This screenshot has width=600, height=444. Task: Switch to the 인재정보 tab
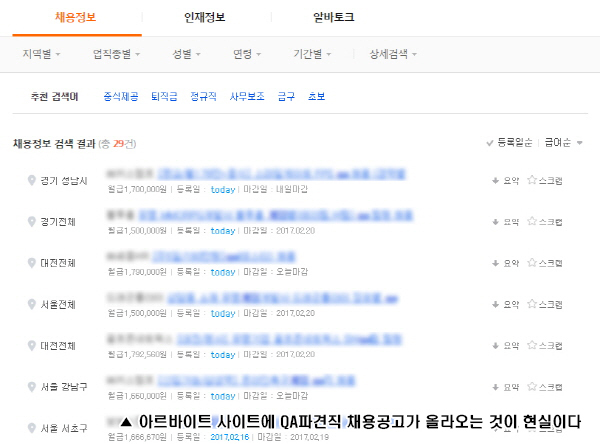(x=205, y=17)
